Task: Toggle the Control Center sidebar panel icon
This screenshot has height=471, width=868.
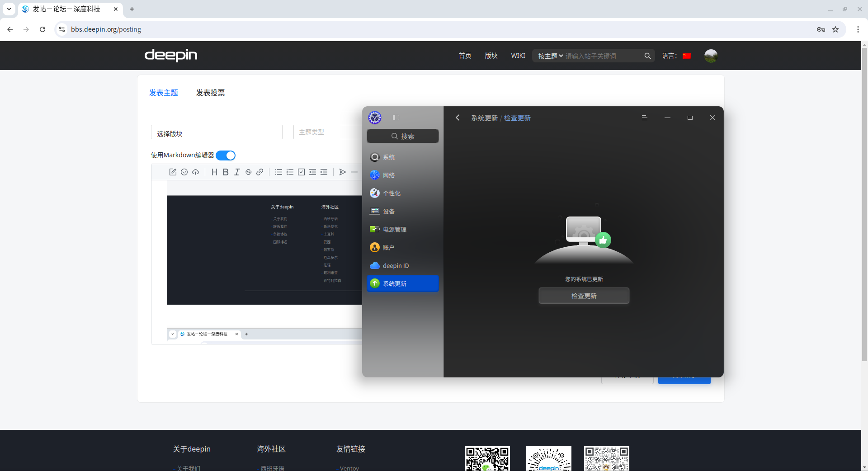Action: click(x=396, y=118)
